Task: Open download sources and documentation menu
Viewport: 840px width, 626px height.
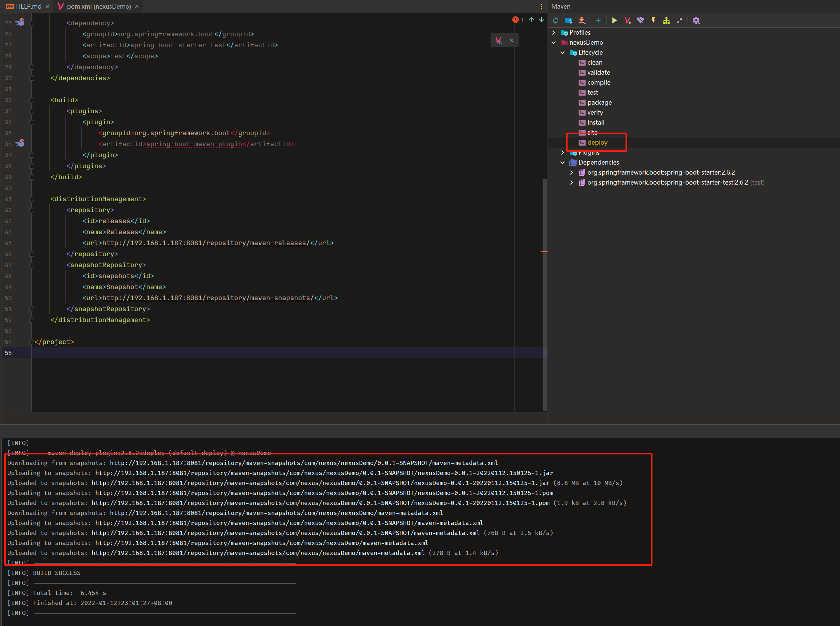Action: click(582, 20)
